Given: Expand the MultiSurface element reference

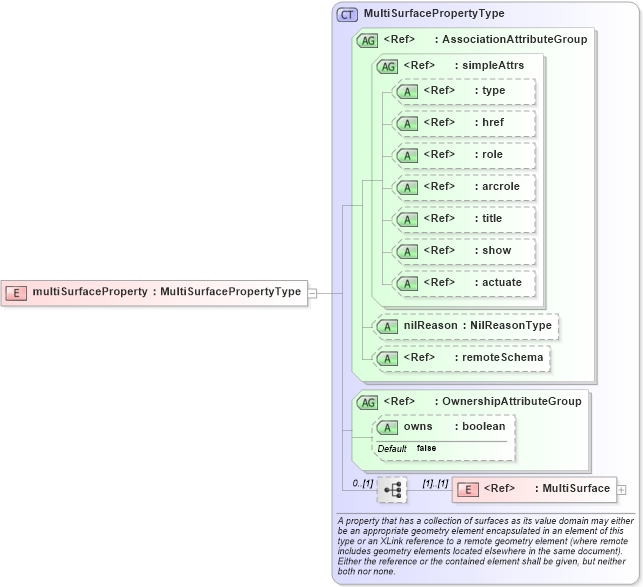Looking at the screenshot, I should click(622, 490).
